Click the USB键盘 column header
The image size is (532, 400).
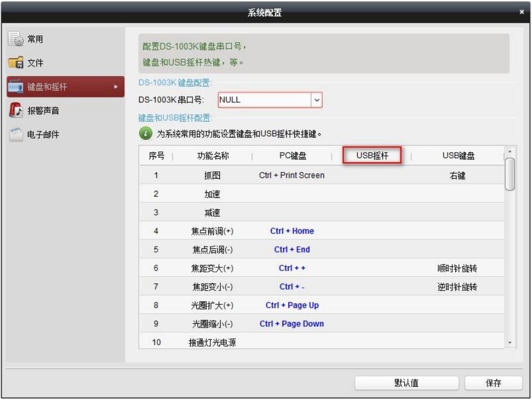pos(458,156)
